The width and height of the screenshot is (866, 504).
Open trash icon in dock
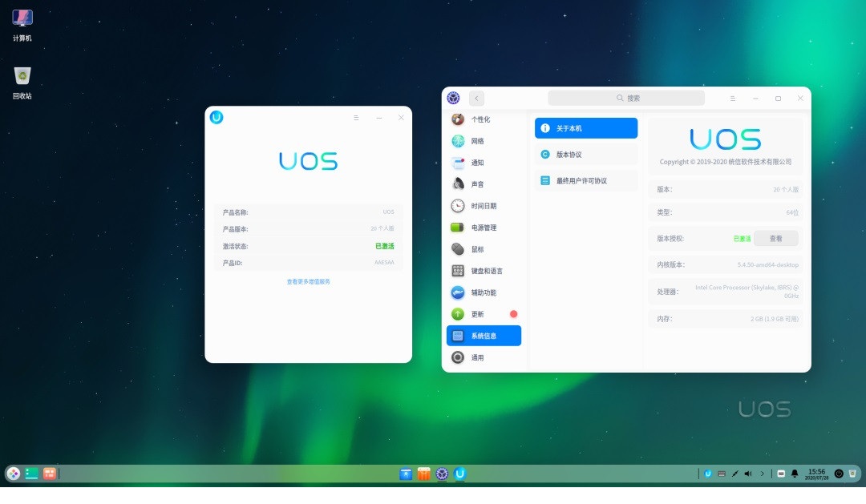pos(852,474)
